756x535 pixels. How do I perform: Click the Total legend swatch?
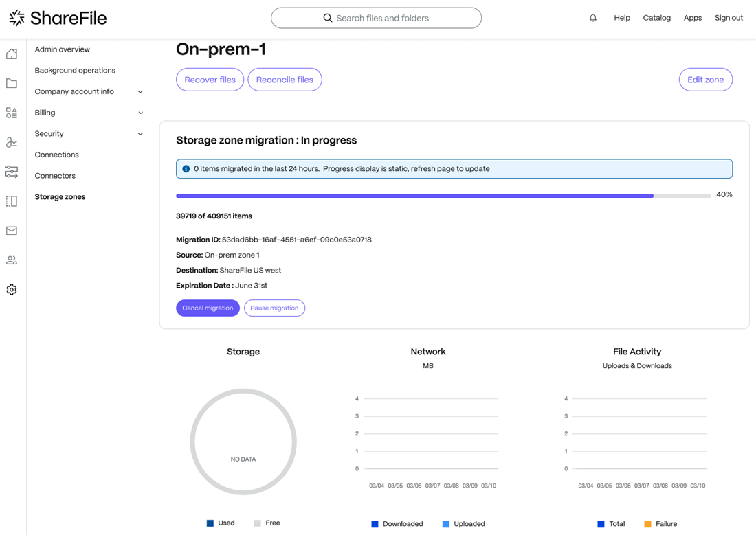point(601,525)
